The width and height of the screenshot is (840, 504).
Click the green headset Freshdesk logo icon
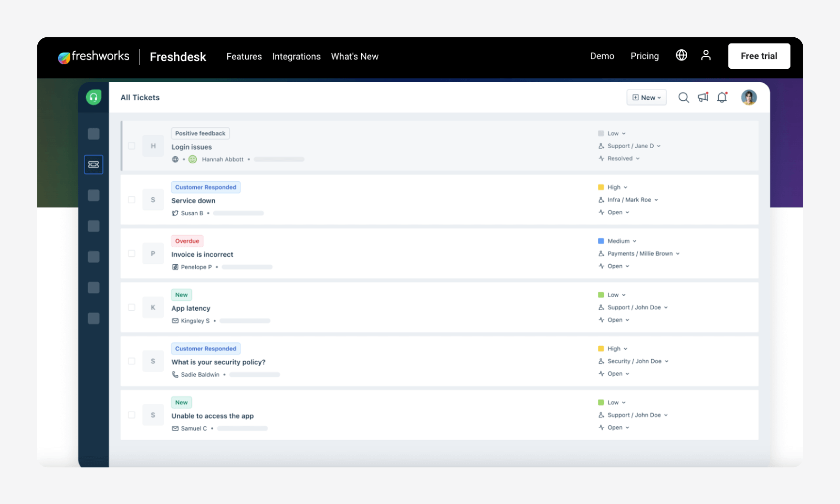point(93,97)
